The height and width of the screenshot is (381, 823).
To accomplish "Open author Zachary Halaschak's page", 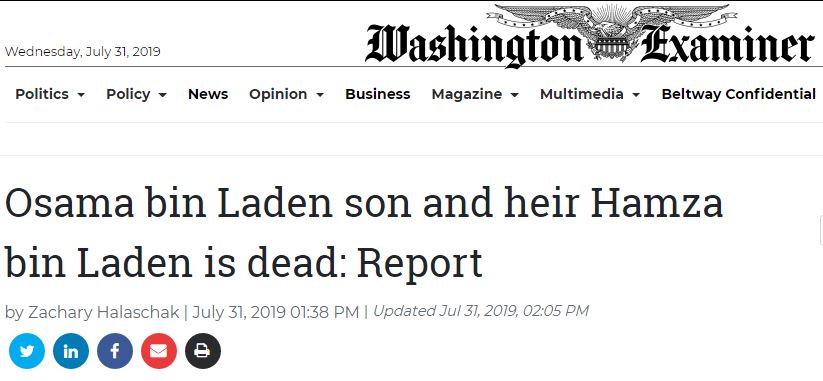I will (x=103, y=312).
